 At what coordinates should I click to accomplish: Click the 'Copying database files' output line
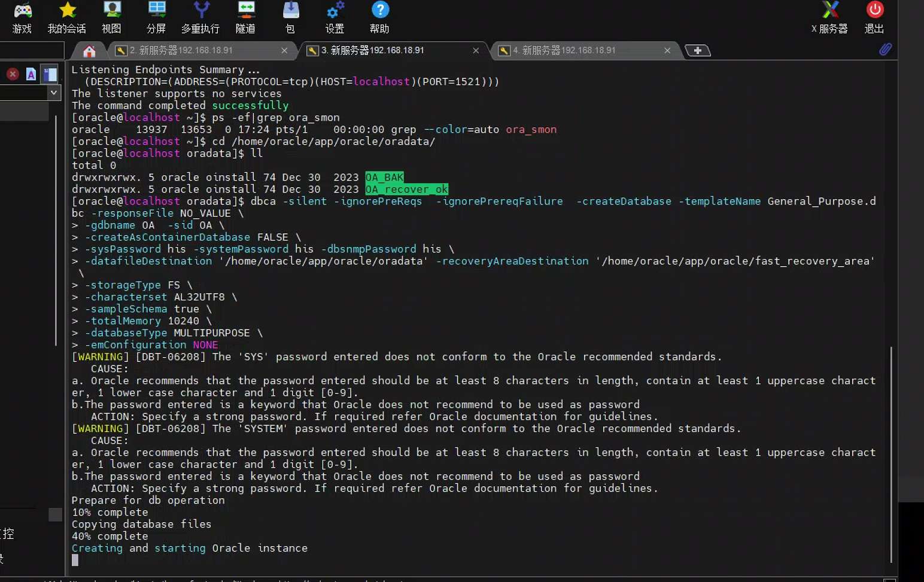click(x=142, y=525)
